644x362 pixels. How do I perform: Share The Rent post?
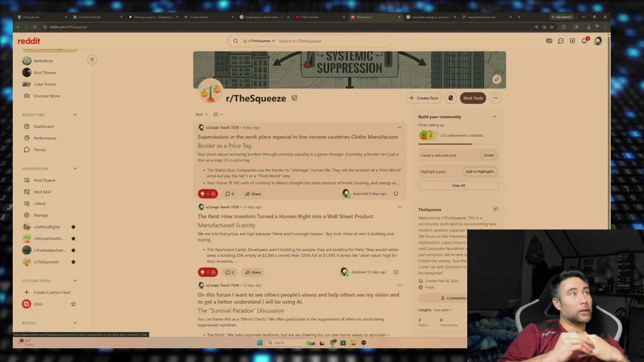pos(253,272)
